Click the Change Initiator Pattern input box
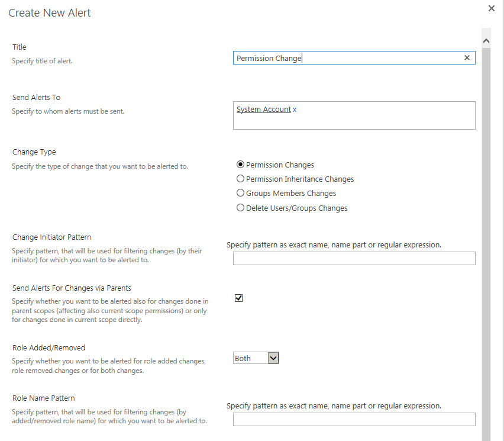This screenshot has height=441, width=504. coord(353,258)
